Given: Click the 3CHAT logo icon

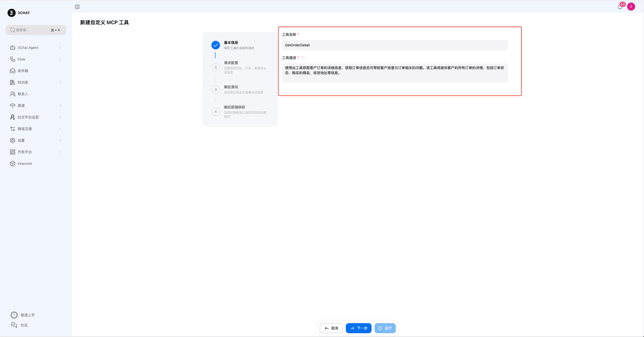Looking at the screenshot, I should click(11, 13).
